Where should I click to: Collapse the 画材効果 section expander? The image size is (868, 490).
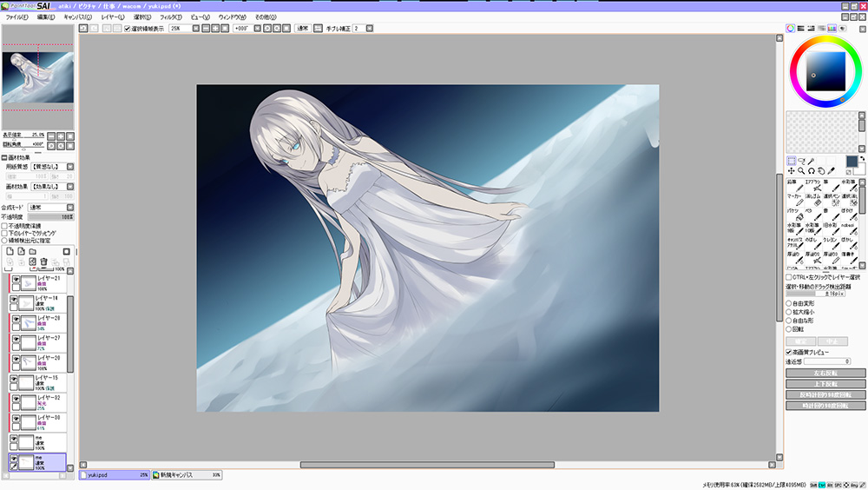point(4,158)
